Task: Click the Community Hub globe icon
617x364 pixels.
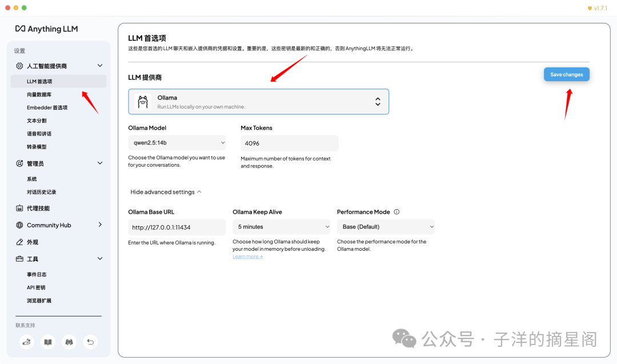Action: coord(19,225)
